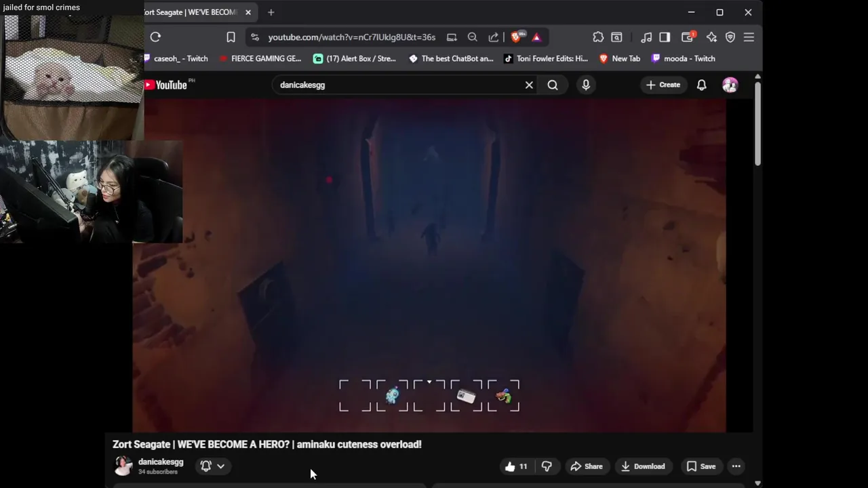
Task: Like the video with thumbs up
Action: tap(517, 466)
